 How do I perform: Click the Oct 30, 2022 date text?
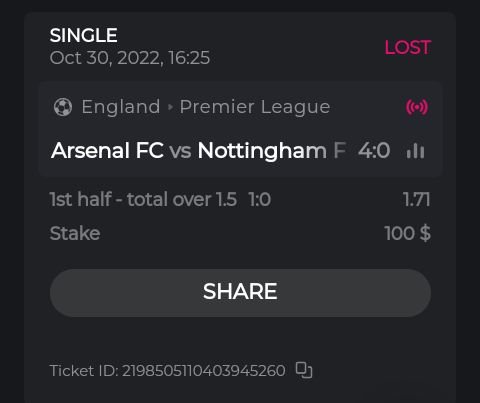[130, 58]
